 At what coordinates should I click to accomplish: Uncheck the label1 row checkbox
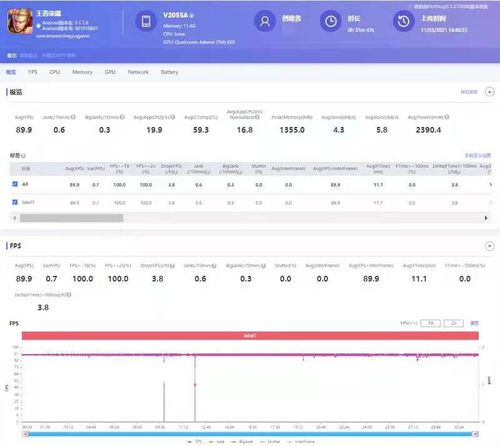[15, 202]
